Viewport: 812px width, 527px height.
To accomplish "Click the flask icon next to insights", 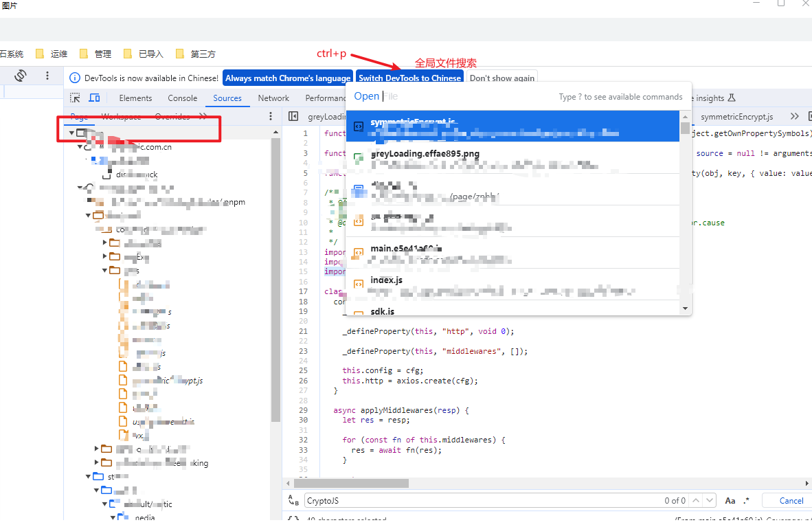I will click(x=732, y=98).
